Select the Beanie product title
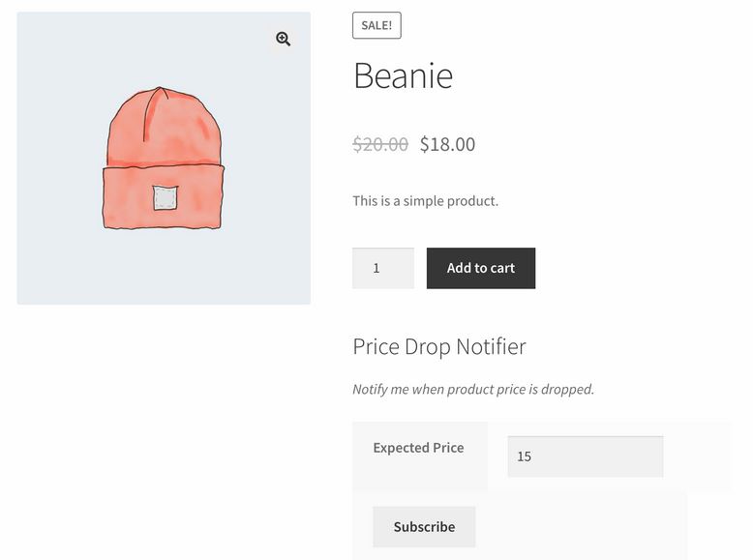The width and height of the screenshot is (753, 560). tap(404, 75)
